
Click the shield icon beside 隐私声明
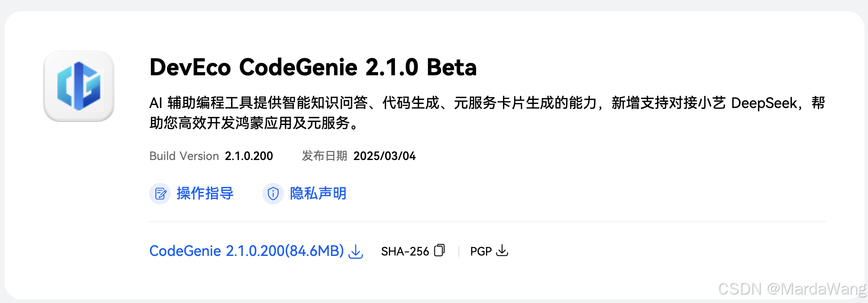(x=273, y=194)
